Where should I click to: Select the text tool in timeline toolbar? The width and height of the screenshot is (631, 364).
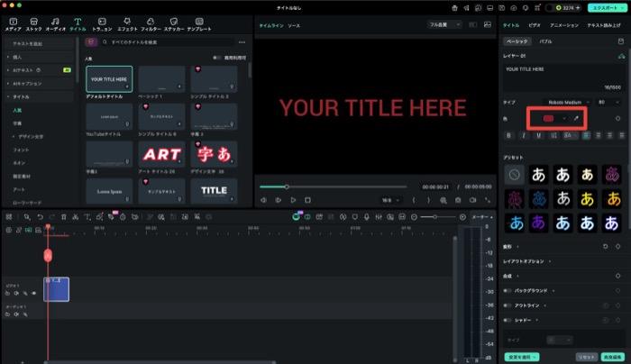87,217
